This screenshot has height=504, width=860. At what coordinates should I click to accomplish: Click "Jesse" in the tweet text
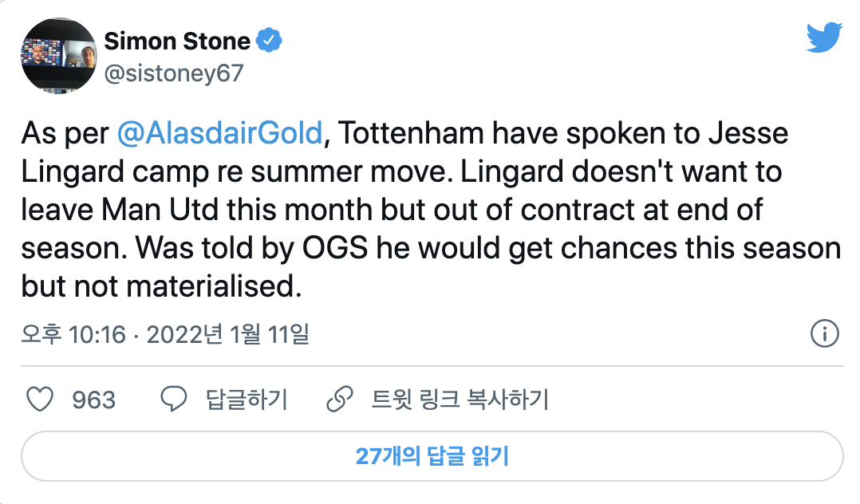pos(753,133)
